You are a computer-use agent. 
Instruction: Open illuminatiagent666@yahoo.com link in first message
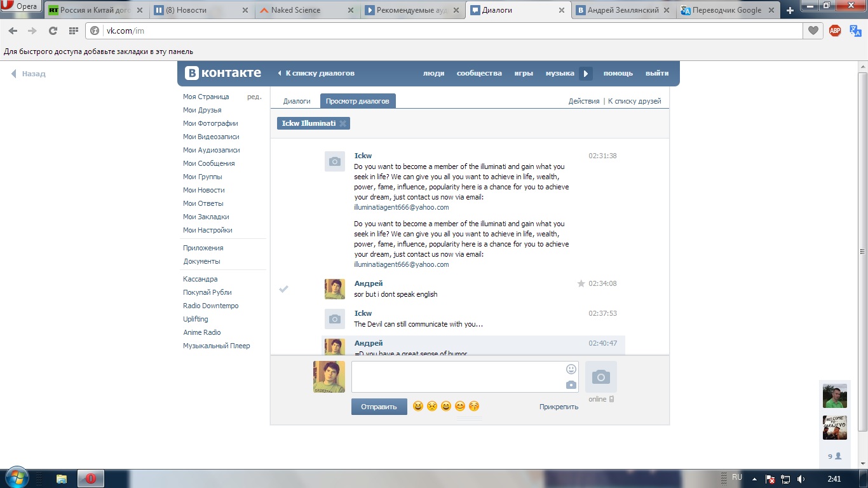[402, 207]
